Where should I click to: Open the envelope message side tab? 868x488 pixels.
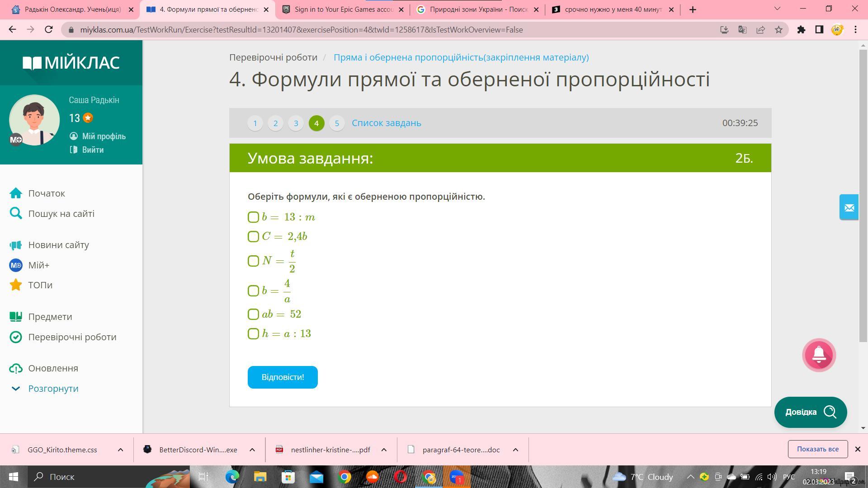tap(849, 207)
